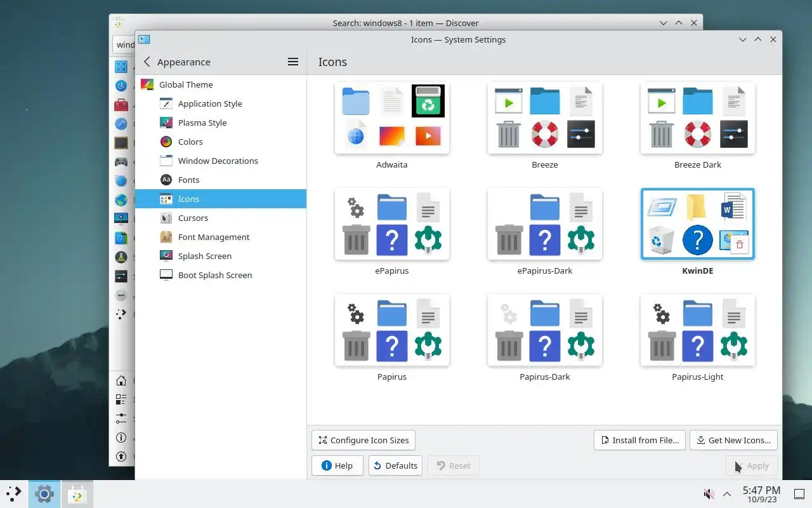Choose the Adwaita icon theme

(392, 119)
